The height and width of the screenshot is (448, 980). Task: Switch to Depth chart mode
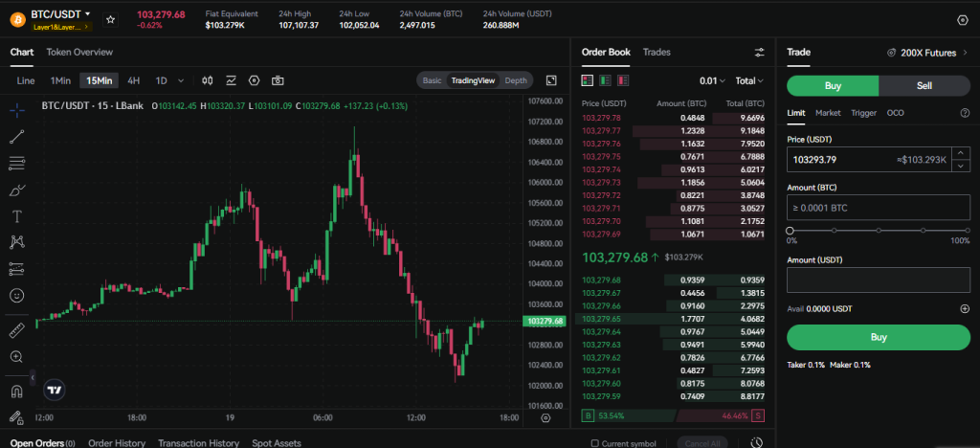[516, 80]
